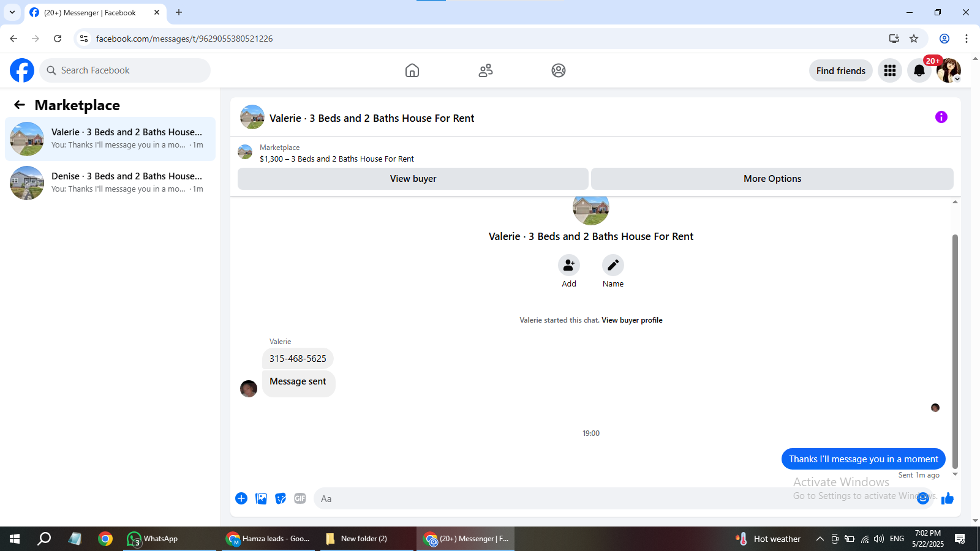This screenshot has width=980, height=551.
Task: Click the More Options button
Action: tap(772, 179)
